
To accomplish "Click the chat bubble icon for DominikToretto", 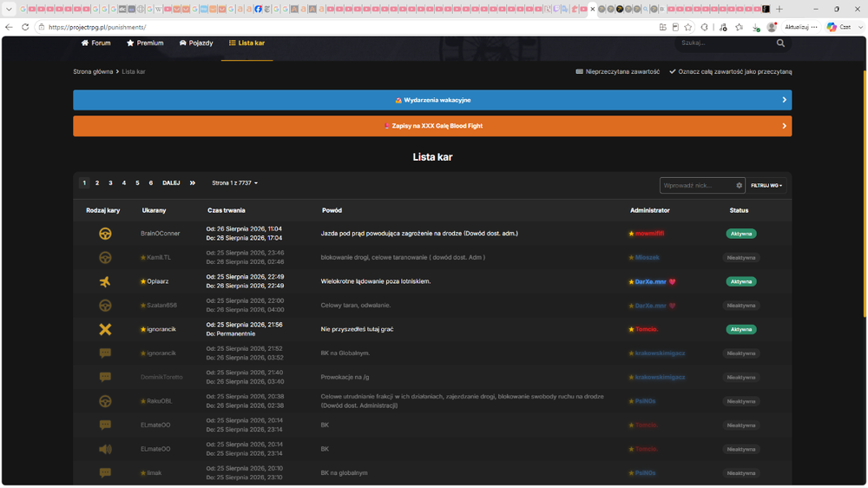I will (x=105, y=377).
